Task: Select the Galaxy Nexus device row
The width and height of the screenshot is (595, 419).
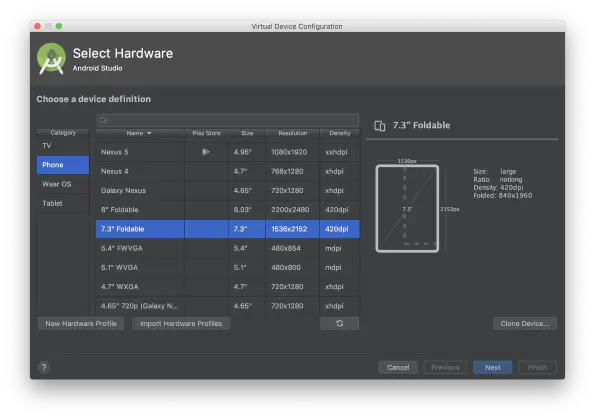Action: (x=228, y=191)
